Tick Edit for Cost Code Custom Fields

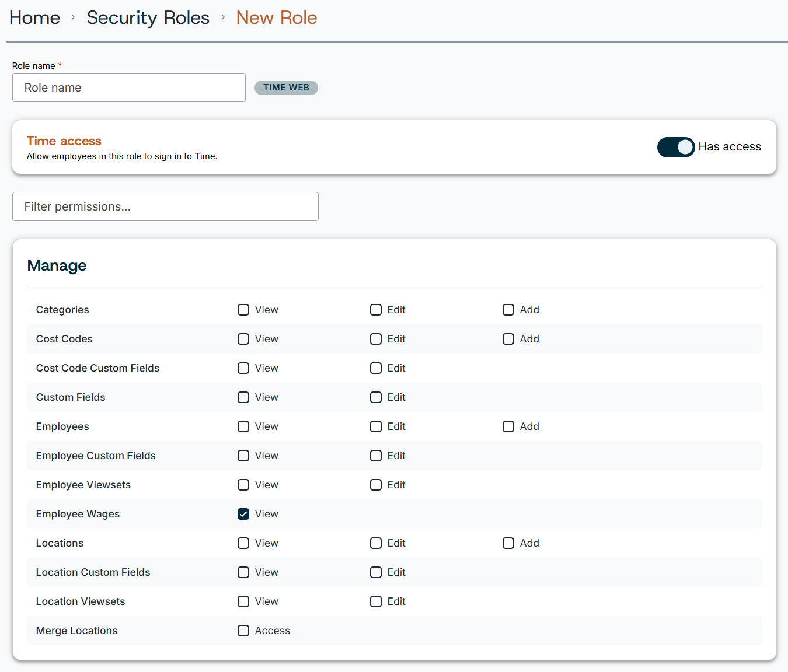tap(376, 368)
